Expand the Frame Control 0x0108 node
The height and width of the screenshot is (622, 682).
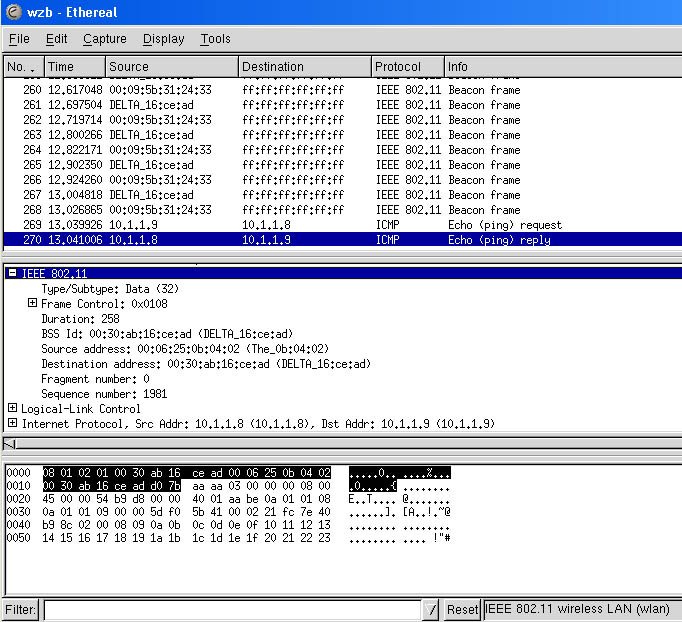tap(32, 303)
